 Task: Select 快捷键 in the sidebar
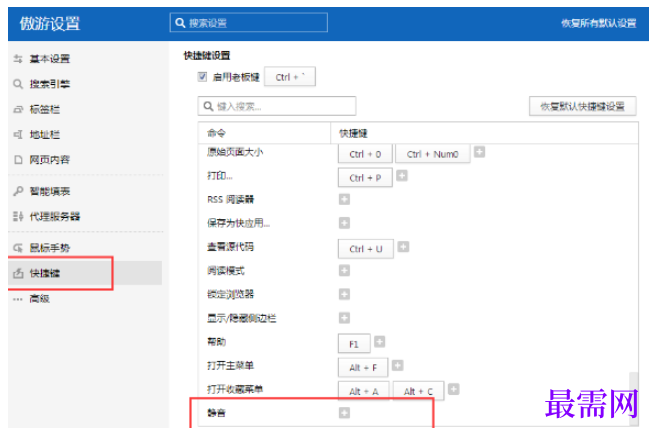85,273
